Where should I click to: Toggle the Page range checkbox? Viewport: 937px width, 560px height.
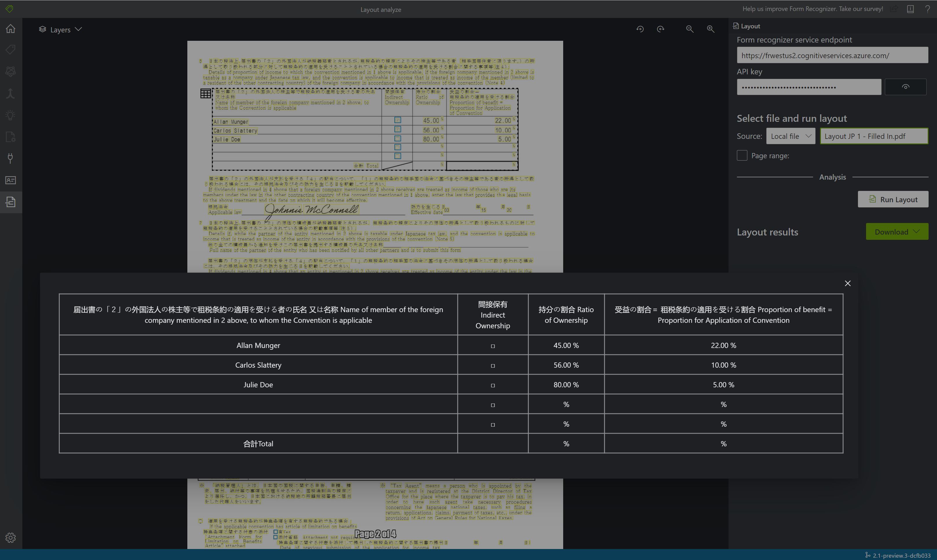pos(742,155)
